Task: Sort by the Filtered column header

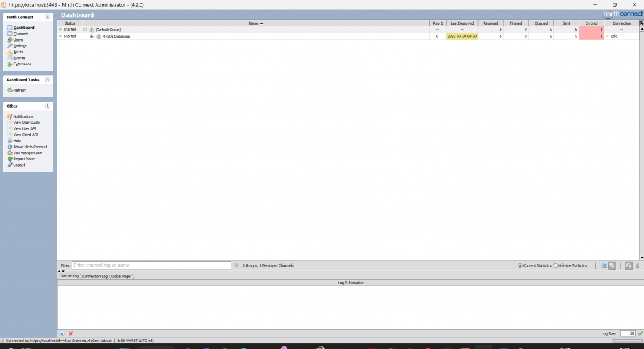Action: (x=516, y=23)
